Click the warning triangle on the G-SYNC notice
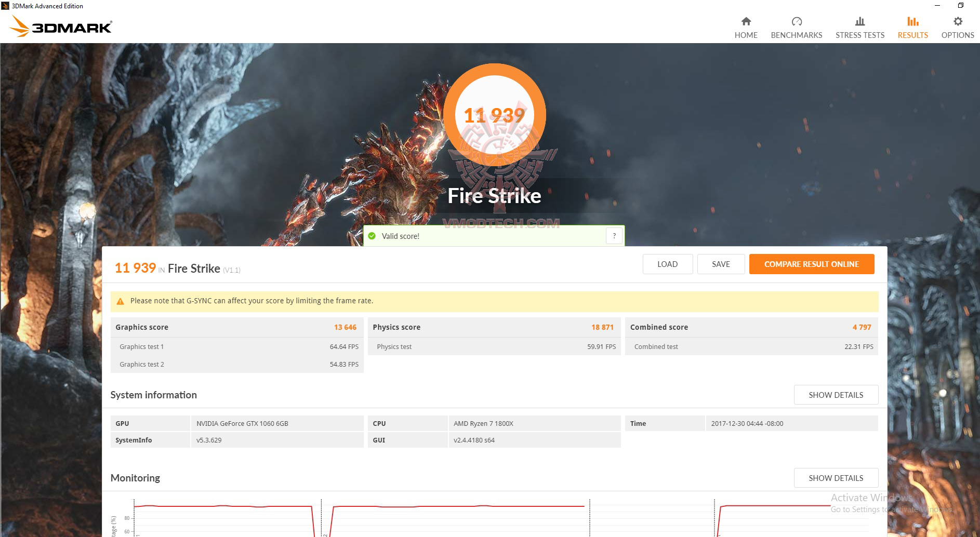 [x=120, y=300]
